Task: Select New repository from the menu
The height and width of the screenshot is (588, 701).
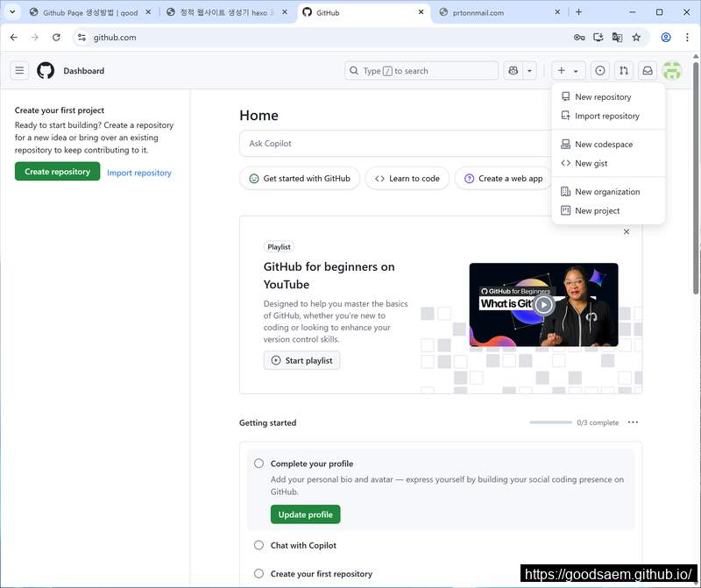Action: coord(608,96)
